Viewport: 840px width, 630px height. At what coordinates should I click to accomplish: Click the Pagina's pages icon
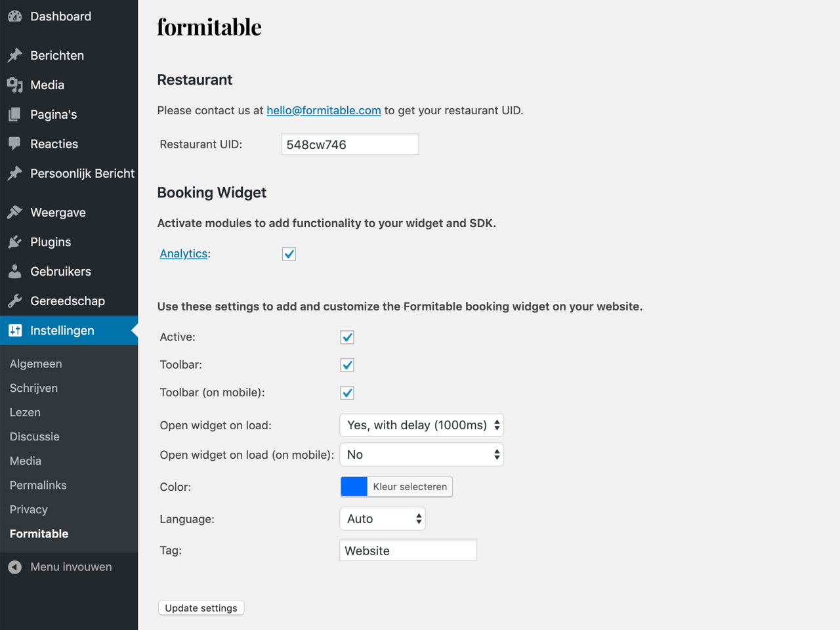coord(14,114)
